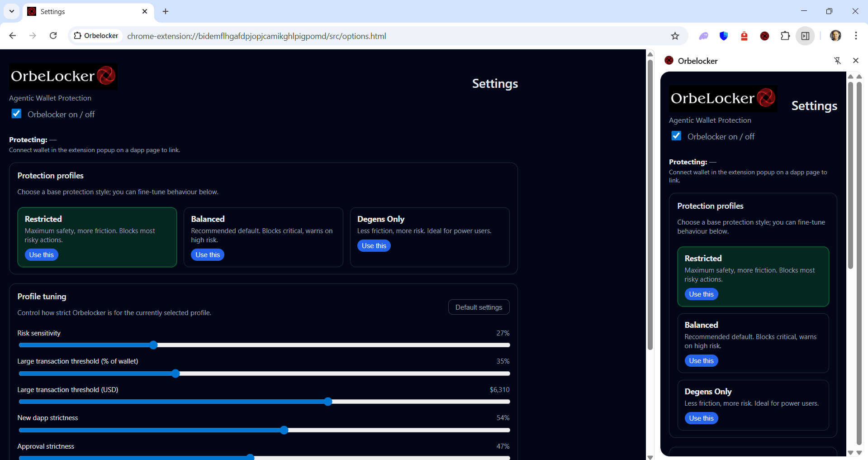The image size is (868, 460).
Task: Click the browser forward arrow
Action: [x=33, y=36]
